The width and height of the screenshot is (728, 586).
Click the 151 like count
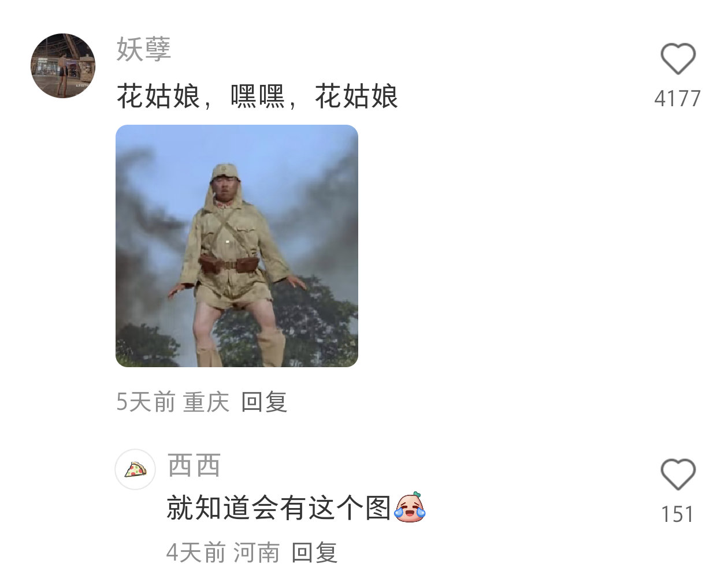tap(678, 514)
